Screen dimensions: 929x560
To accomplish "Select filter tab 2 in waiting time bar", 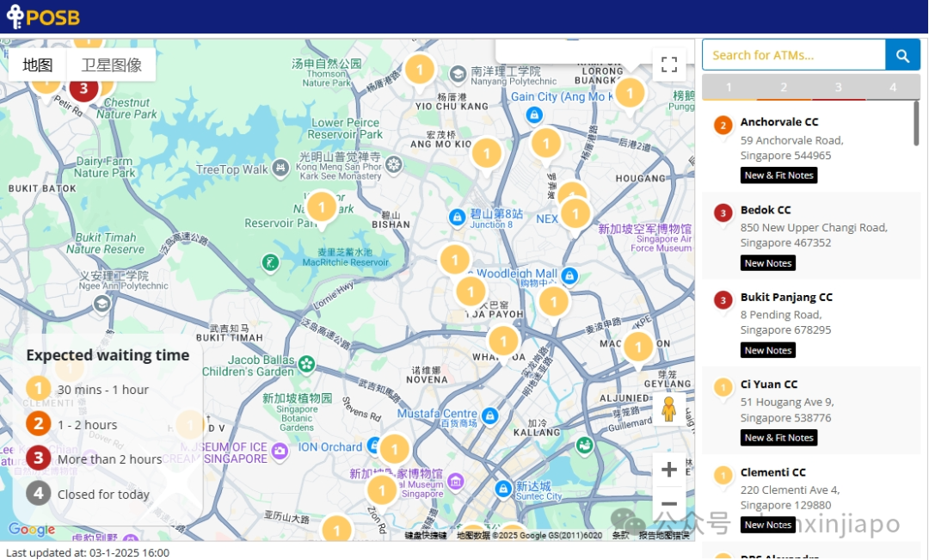I will click(784, 87).
